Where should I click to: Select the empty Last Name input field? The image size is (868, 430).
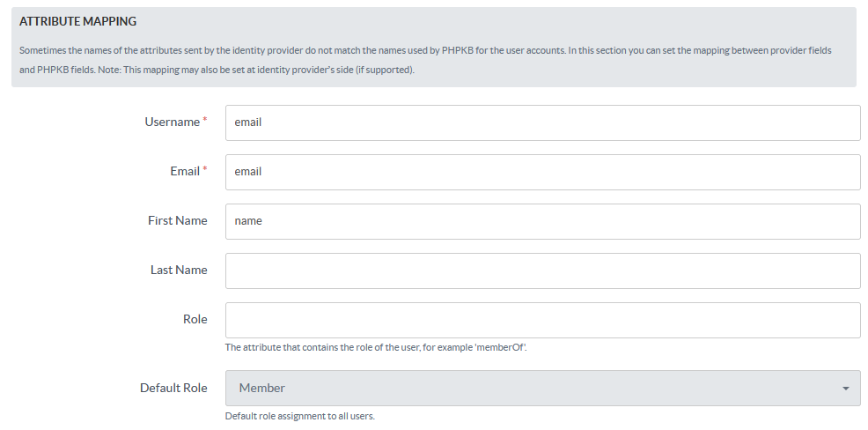pyautogui.click(x=542, y=271)
